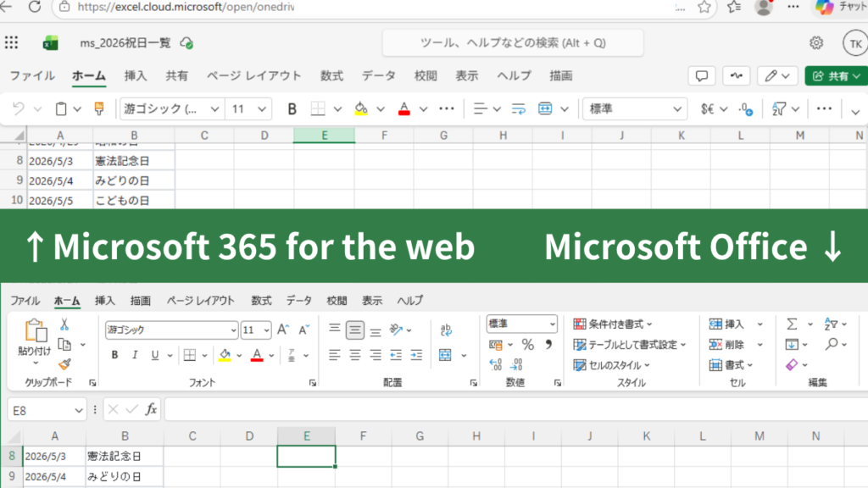Click Decrease Font Size in desktop ribbon
Image resolution: width=868 pixels, height=488 pixels.
pyautogui.click(x=304, y=330)
